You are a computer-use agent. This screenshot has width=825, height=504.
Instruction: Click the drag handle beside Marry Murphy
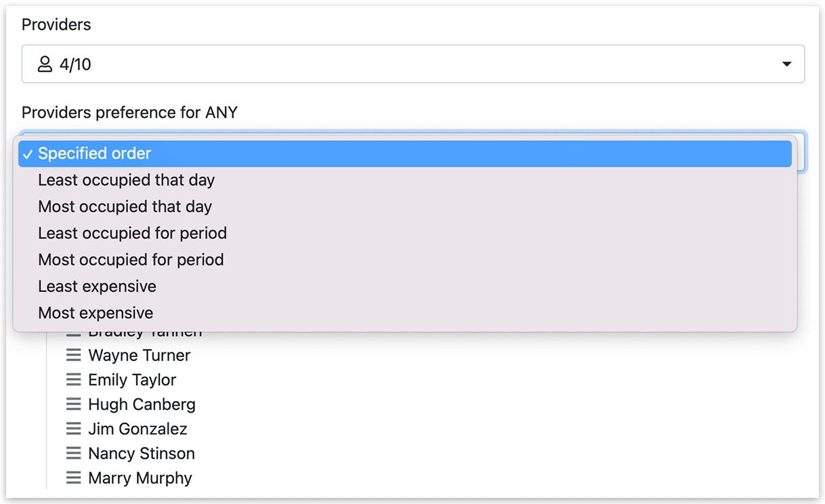[73, 478]
